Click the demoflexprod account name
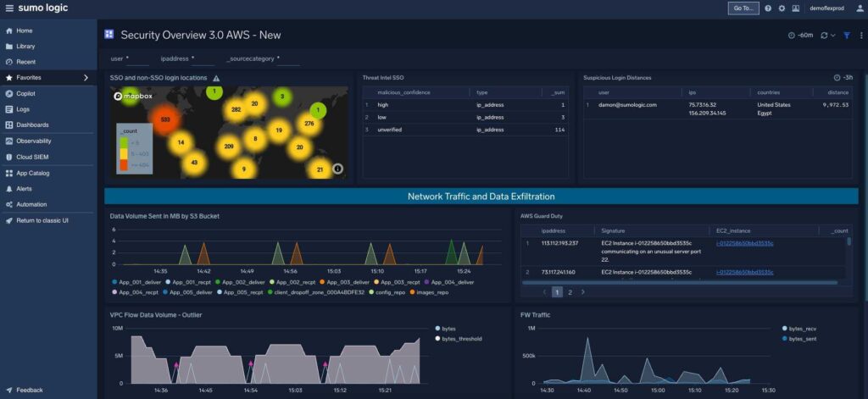Screen dimensions: 868x399 pos(826,8)
